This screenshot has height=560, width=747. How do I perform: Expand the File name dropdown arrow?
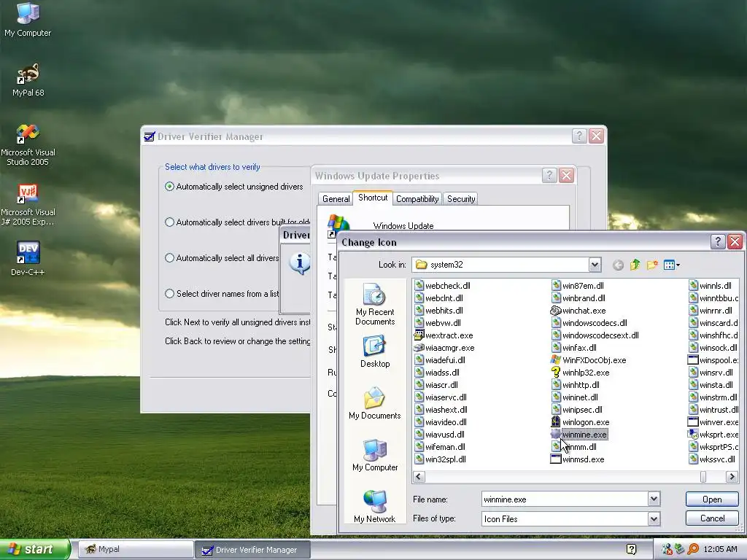654,499
